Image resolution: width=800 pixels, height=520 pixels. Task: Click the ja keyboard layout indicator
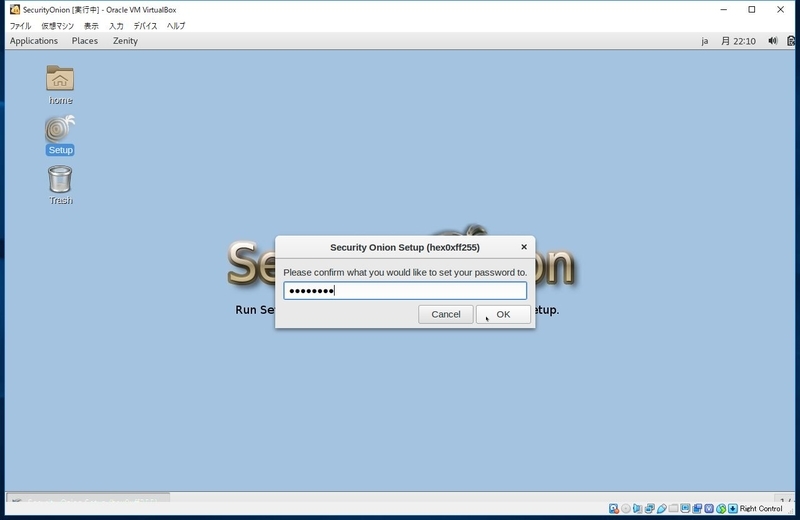(x=705, y=41)
